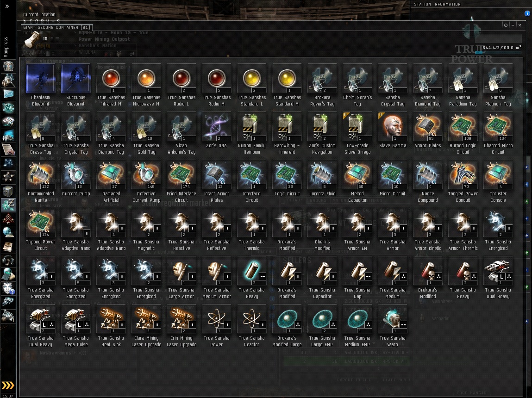Select the Tripped Power Circuit stack

40,230
